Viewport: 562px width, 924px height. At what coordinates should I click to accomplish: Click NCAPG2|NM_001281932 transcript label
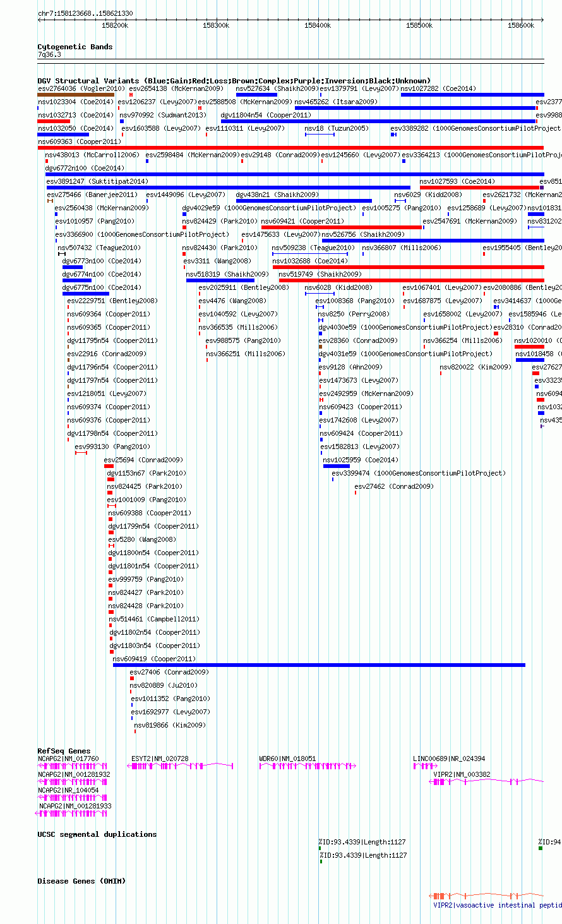[x=74, y=774]
